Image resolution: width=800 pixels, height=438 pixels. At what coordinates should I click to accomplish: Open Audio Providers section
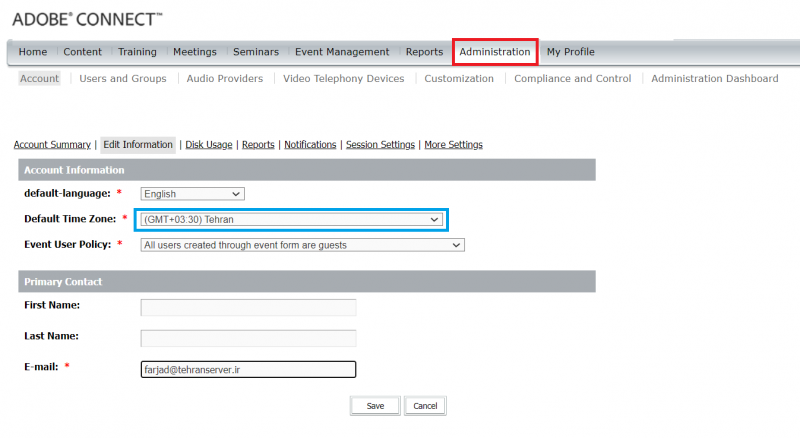[x=225, y=79]
